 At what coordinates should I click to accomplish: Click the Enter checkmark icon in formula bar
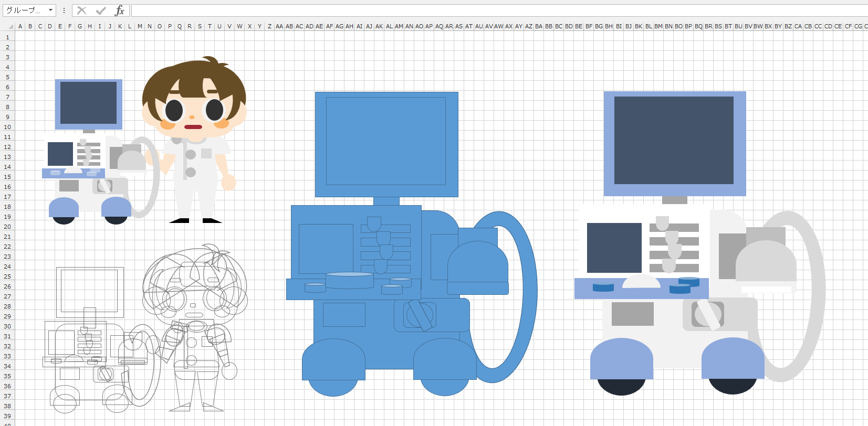tap(101, 10)
